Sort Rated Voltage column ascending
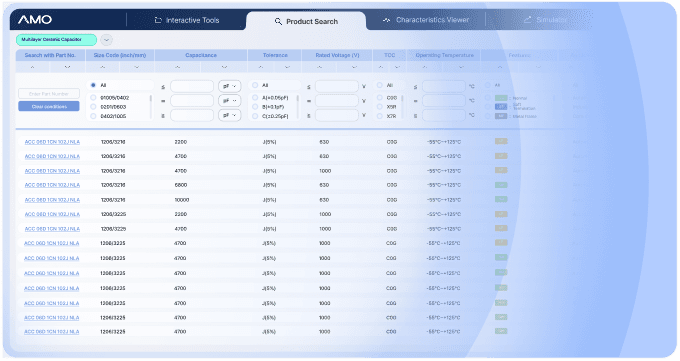The height and width of the screenshot is (361, 680). pyautogui.click(x=320, y=67)
